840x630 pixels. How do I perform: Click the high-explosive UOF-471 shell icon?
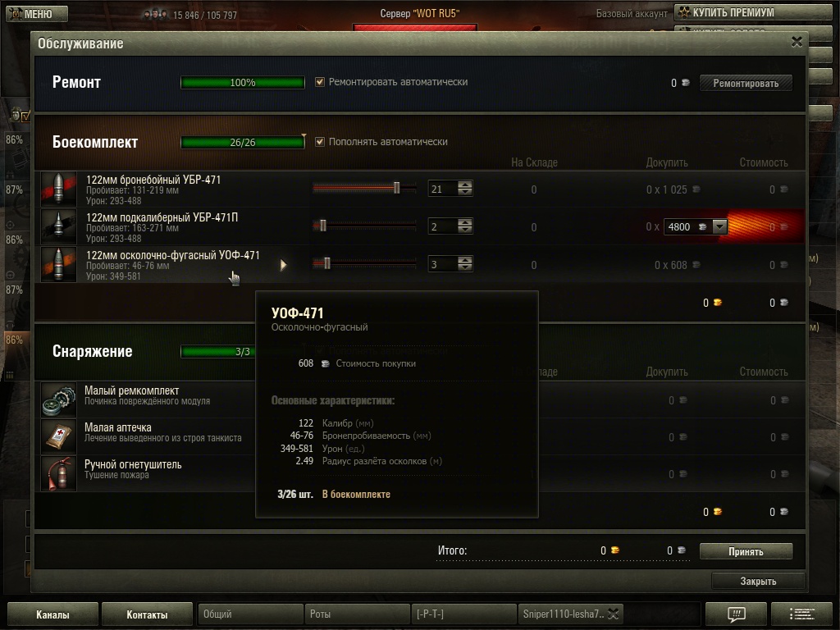[59, 264]
